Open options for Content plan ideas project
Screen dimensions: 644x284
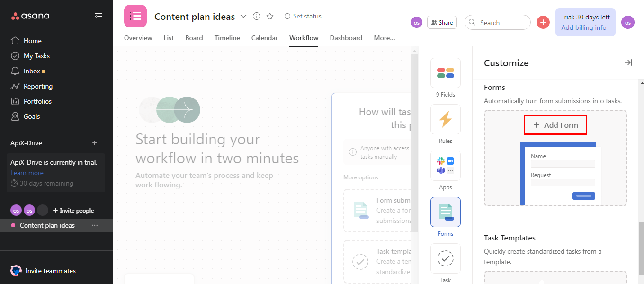pyautogui.click(x=95, y=225)
